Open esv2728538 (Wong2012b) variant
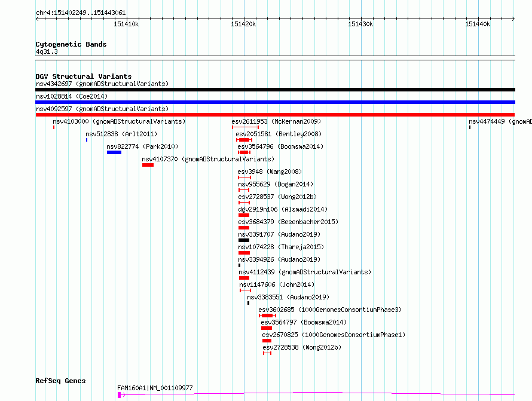The image size is (532, 401). [x=302, y=347]
